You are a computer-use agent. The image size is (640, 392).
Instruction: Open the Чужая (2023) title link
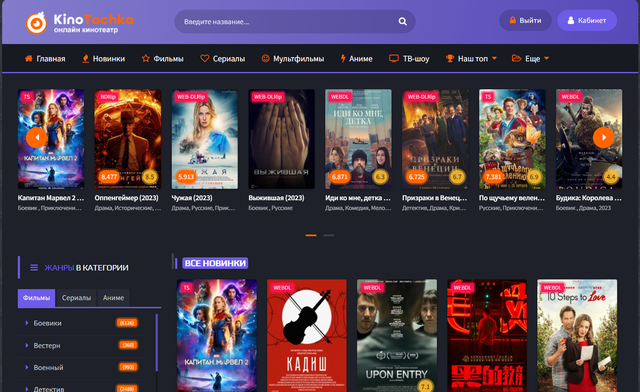pyautogui.click(x=192, y=198)
